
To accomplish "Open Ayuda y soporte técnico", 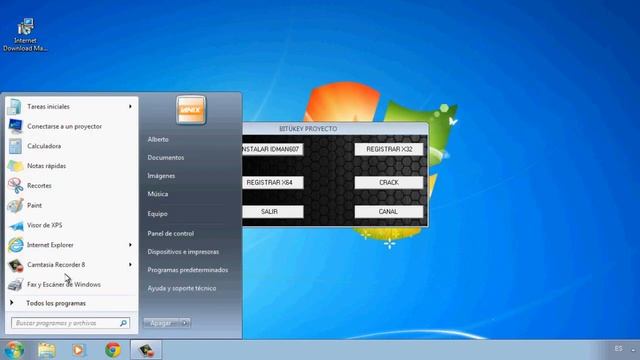I will [182, 288].
